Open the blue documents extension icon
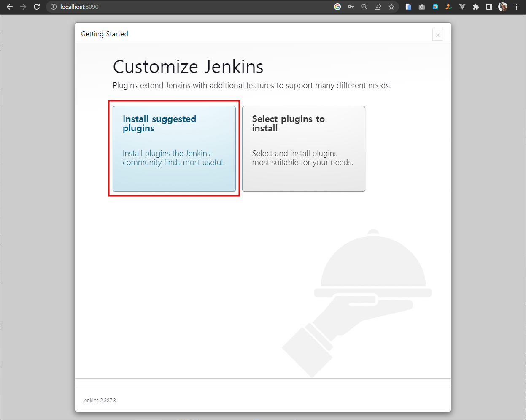 (x=408, y=7)
